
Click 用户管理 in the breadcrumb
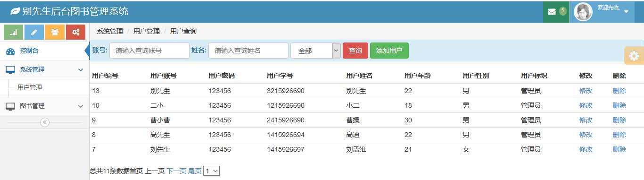(147, 31)
